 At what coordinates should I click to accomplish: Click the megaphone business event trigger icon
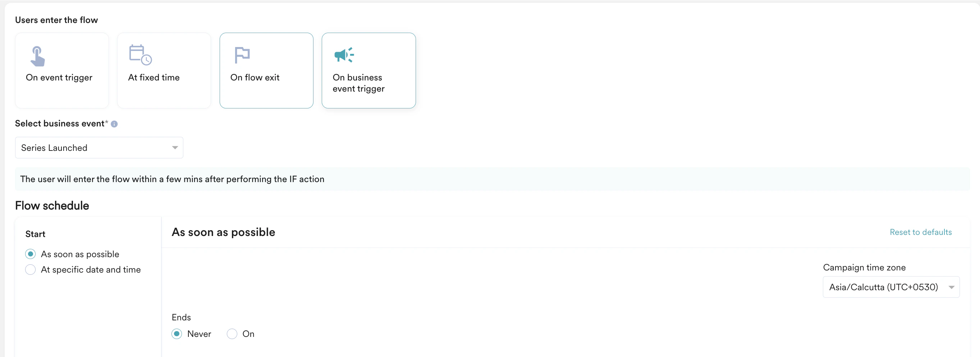click(x=344, y=55)
